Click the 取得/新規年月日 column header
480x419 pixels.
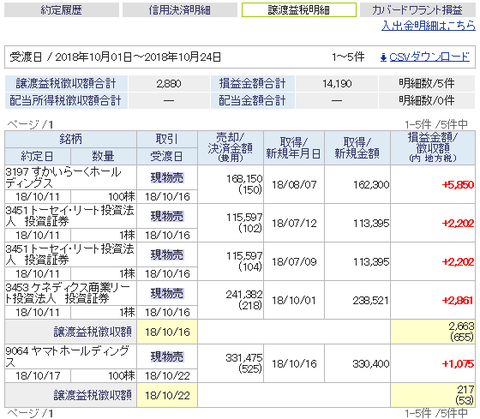294,148
